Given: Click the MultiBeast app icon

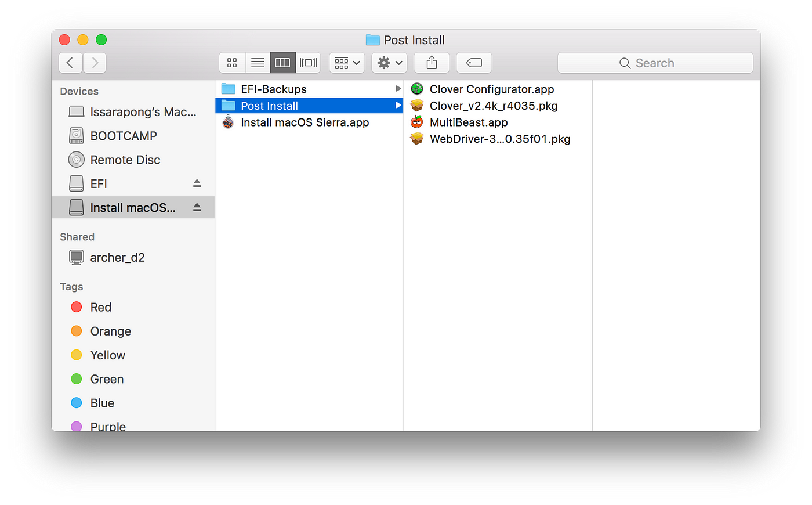Looking at the screenshot, I should 417,122.
